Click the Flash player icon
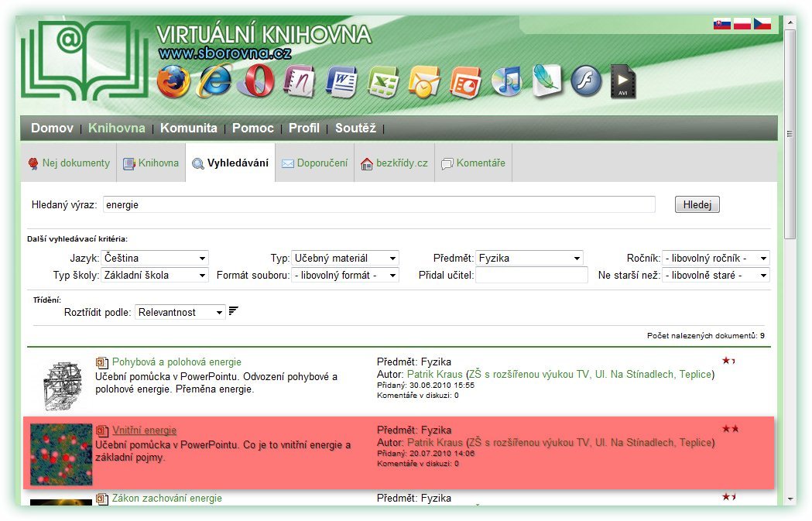Viewport: 812px width, 521px height. click(586, 81)
